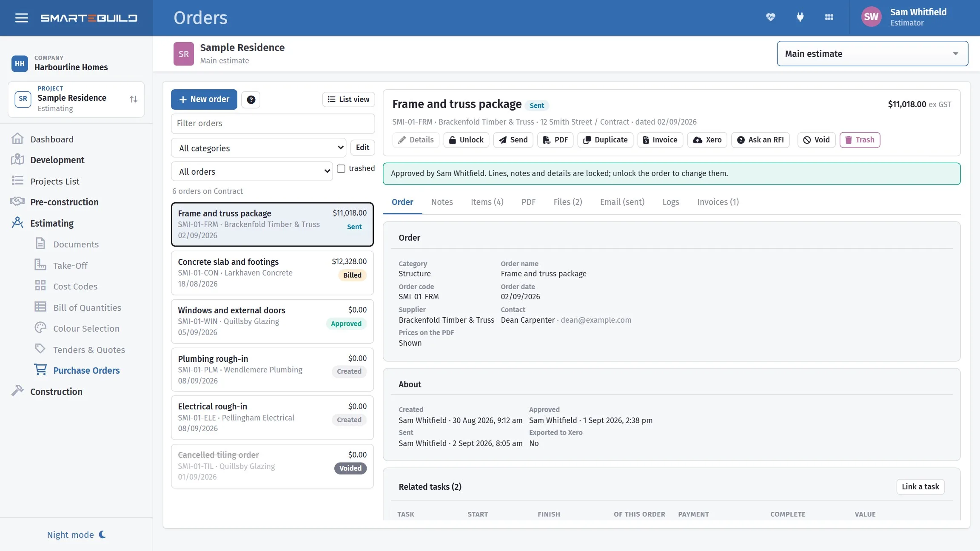
Task: Open the plug integrations icon
Action: [x=800, y=17]
